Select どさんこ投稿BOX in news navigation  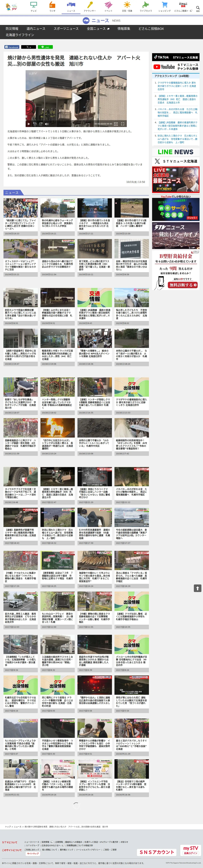[x=151, y=29]
